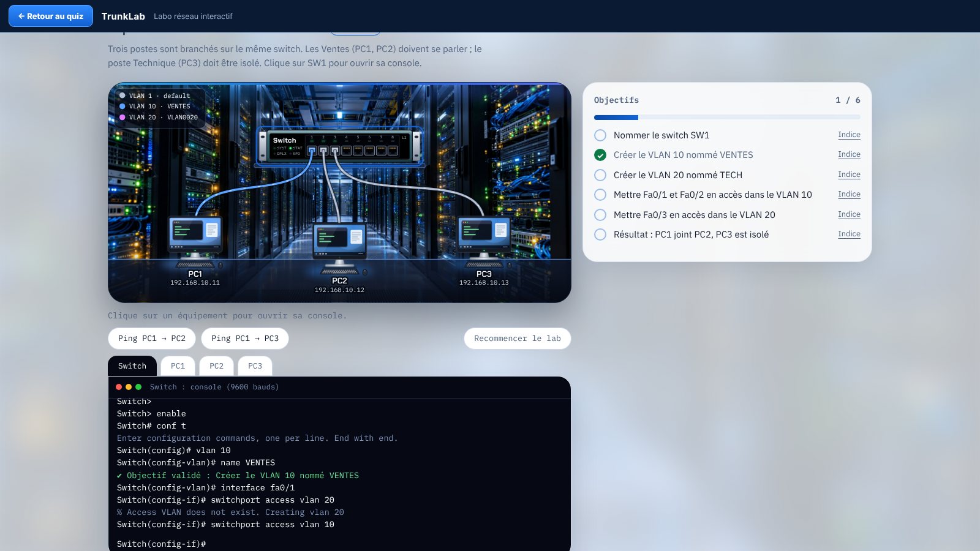Select the Switch console tab
Image resolution: width=980 pixels, height=551 pixels.
coord(132,366)
